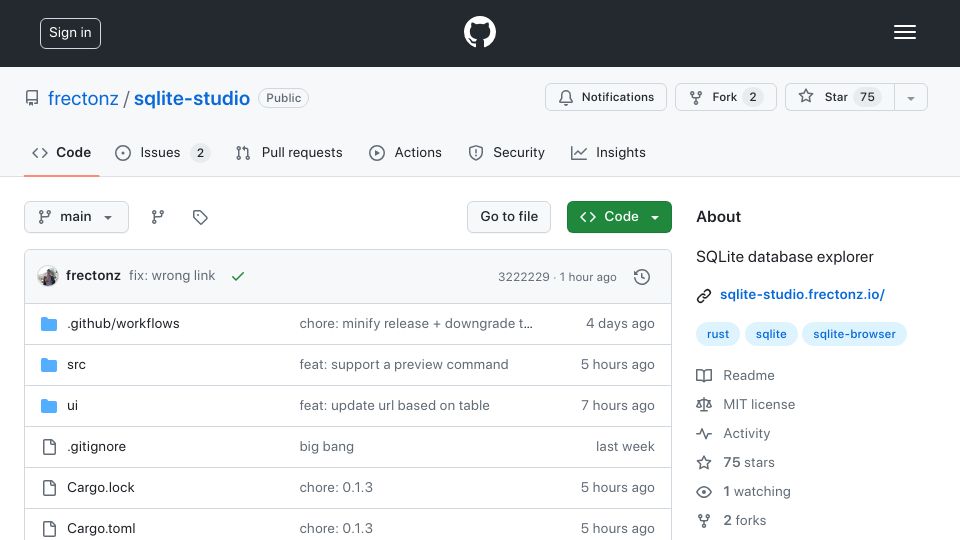Viewport: 960px width, 540px height.
Task: Click the repository icon before frectonz
Action: pos(32,98)
